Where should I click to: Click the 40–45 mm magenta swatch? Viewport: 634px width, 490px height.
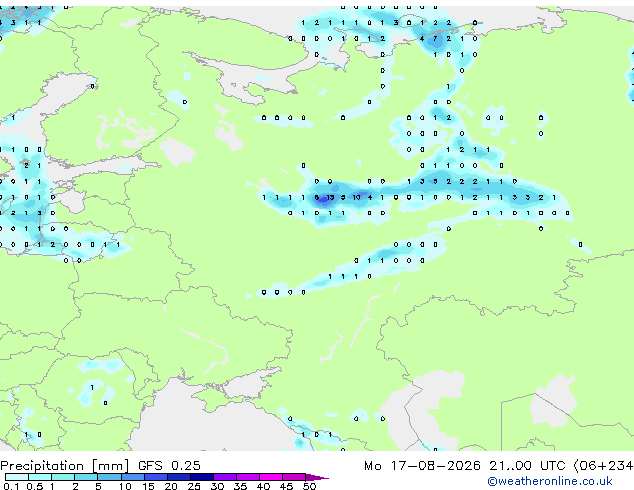tap(271, 477)
